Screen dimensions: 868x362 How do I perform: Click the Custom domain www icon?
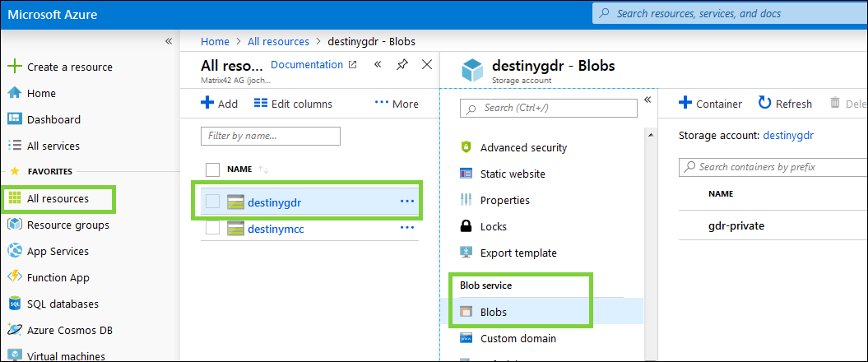point(466,338)
